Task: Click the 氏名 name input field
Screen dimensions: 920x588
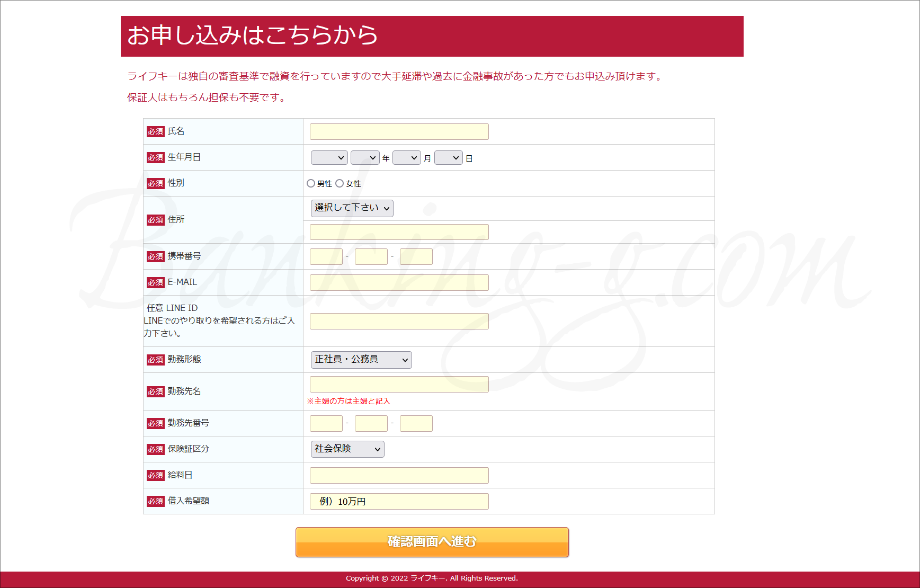Action: [x=399, y=132]
